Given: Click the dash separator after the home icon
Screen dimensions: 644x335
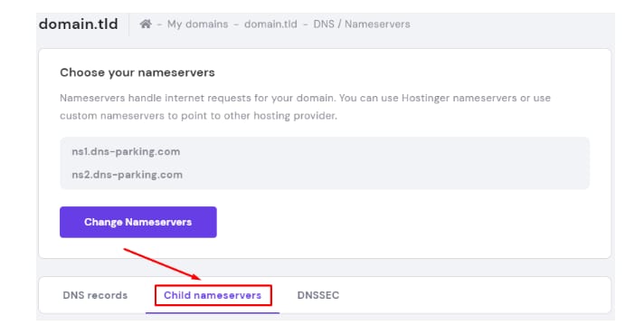Looking at the screenshot, I should pos(159,24).
